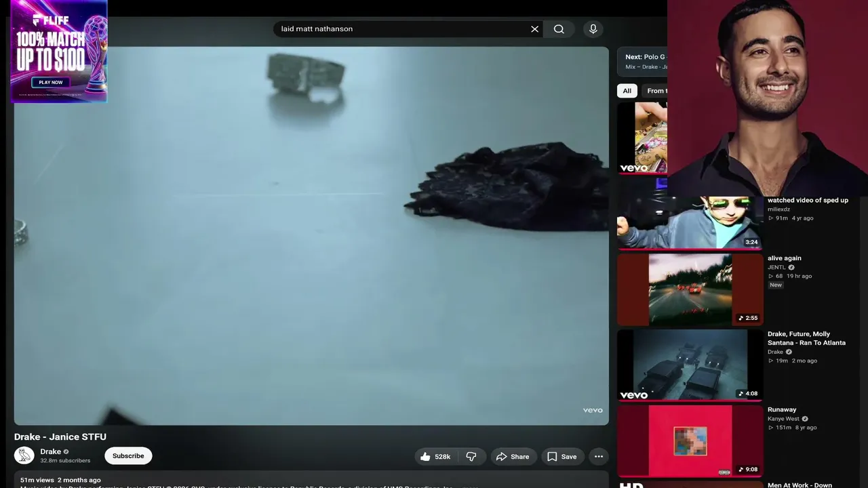This screenshot has height=488, width=868.
Task: Open the 'Next: Polo G' mix panel
Action: click(x=643, y=61)
